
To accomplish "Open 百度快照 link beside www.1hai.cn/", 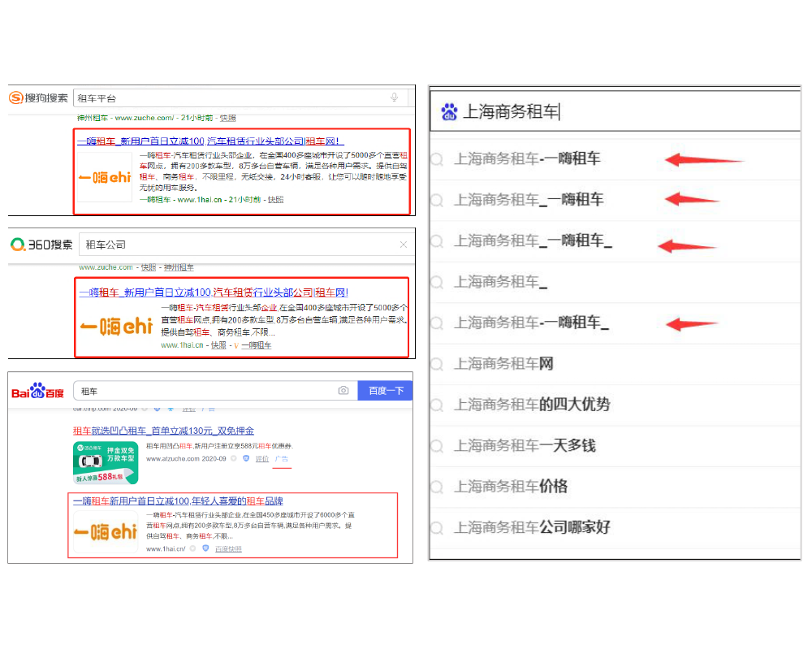I will coord(228,549).
